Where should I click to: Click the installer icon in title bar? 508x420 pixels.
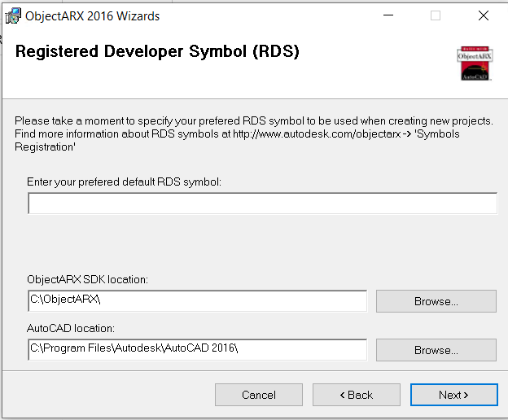(x=13, y=15)
